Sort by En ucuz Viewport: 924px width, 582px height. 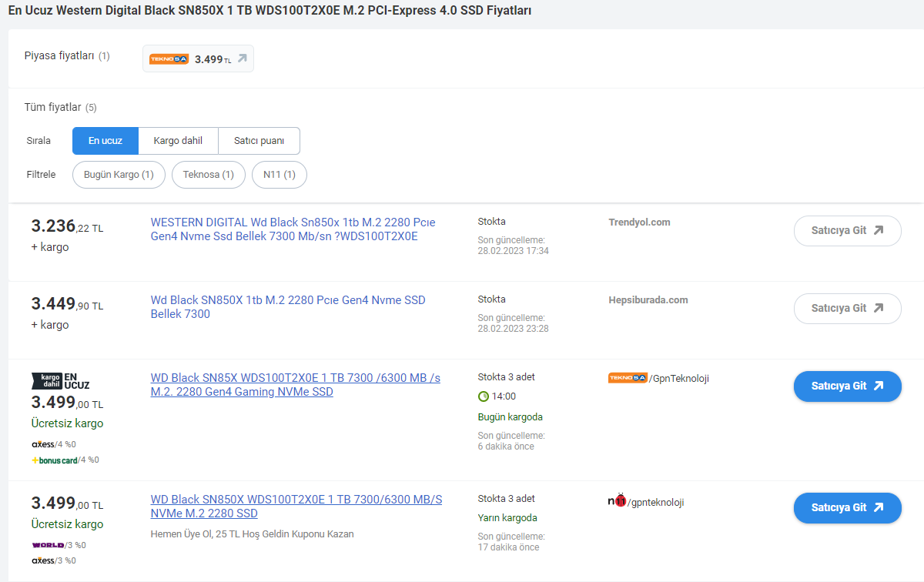point(105,141)
